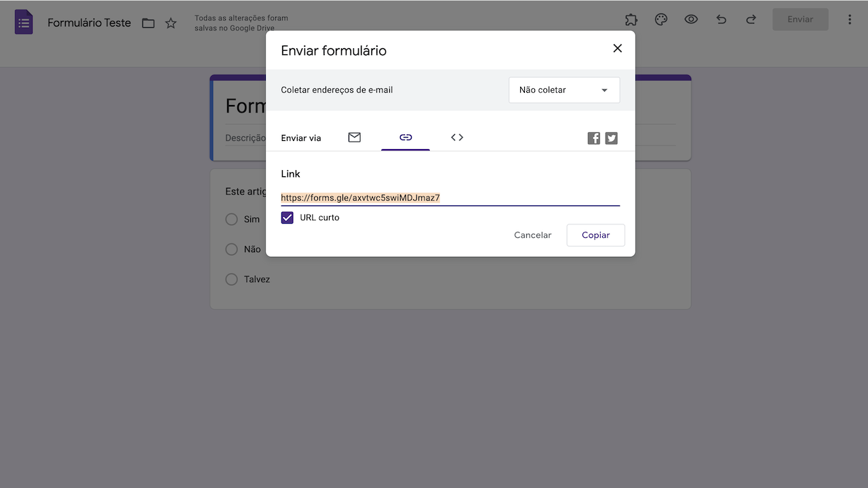The height and width of the screenshot is (488, 868).
Task: Open the theme palette customization icon
Action: (661, 20)
